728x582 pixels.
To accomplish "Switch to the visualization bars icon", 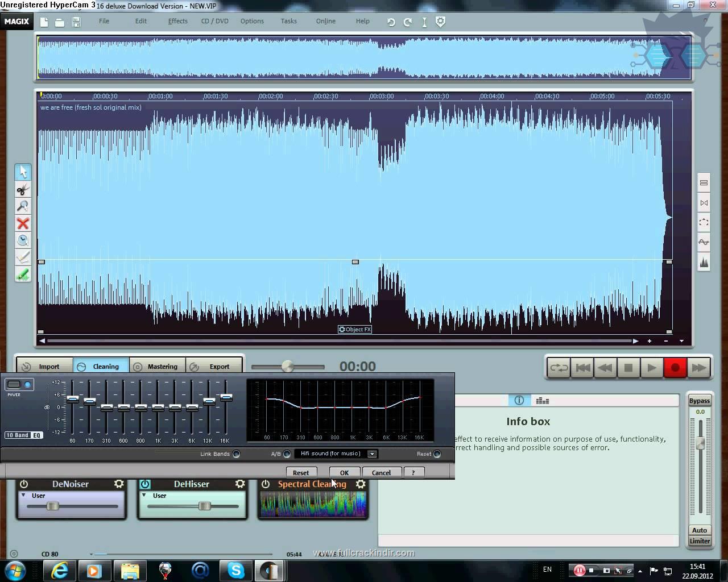I will pyautogui.click(x=543, y=400).
